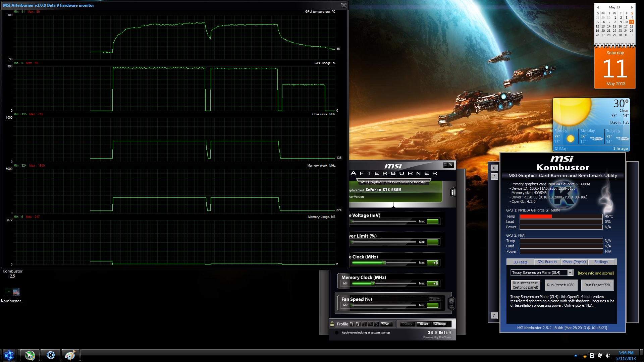The image size is (644, 362).
Task: Select Afterburner profile slot 4
Action: [x=370, y=324]
